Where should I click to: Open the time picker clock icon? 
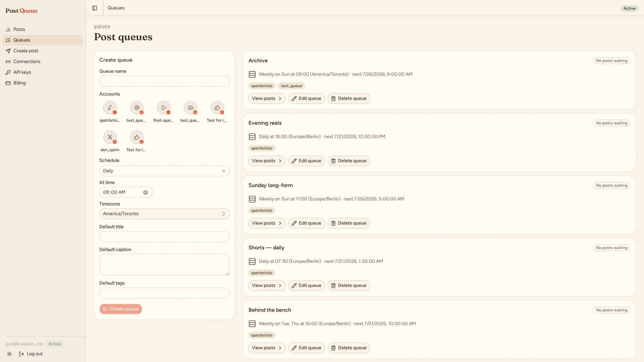point(146,192)
